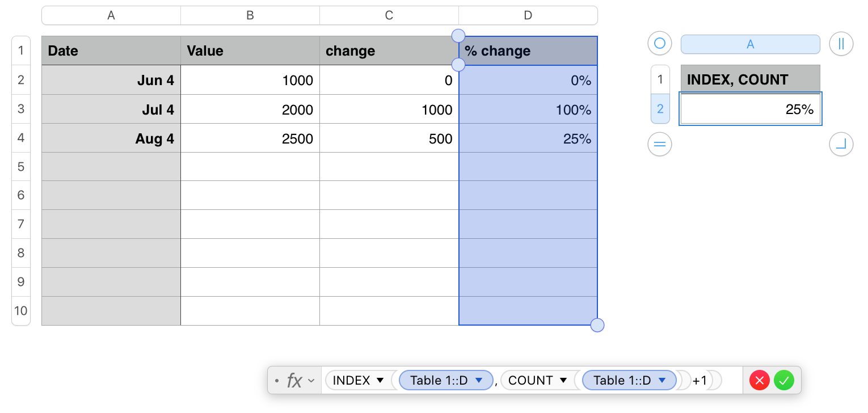Open the COUNT function dropdown arrow
The image size is (868, 413).
pos(563,380)
